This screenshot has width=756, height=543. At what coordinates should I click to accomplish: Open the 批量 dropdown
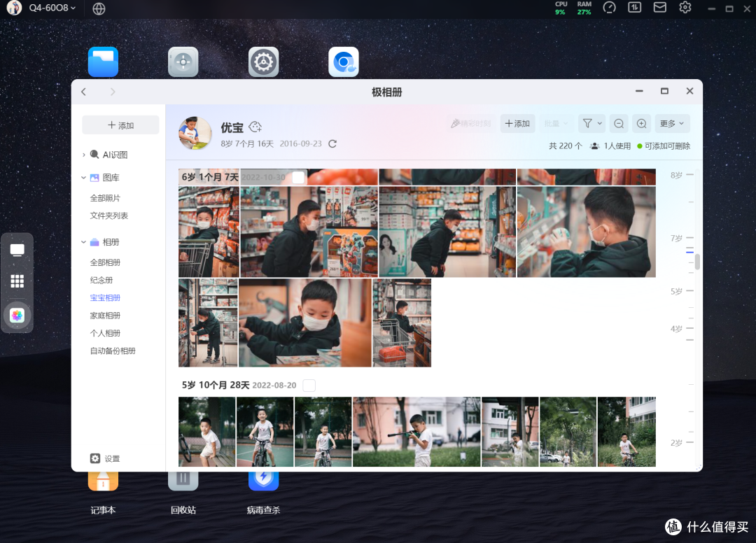556,124
